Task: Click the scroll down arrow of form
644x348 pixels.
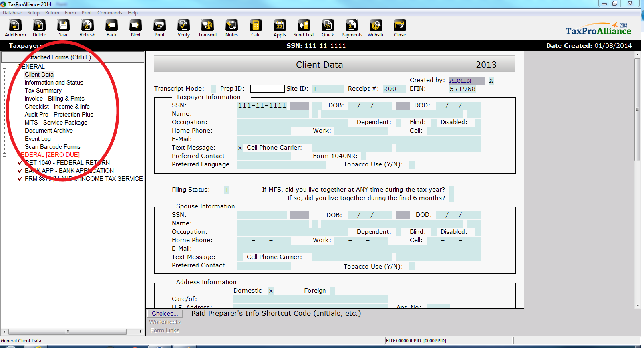Action: tap(638, 306)
